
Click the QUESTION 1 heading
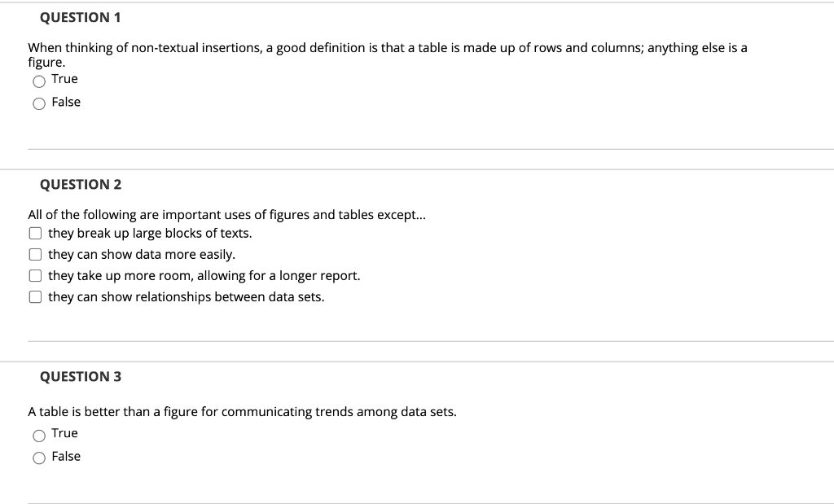coord(81,18)
